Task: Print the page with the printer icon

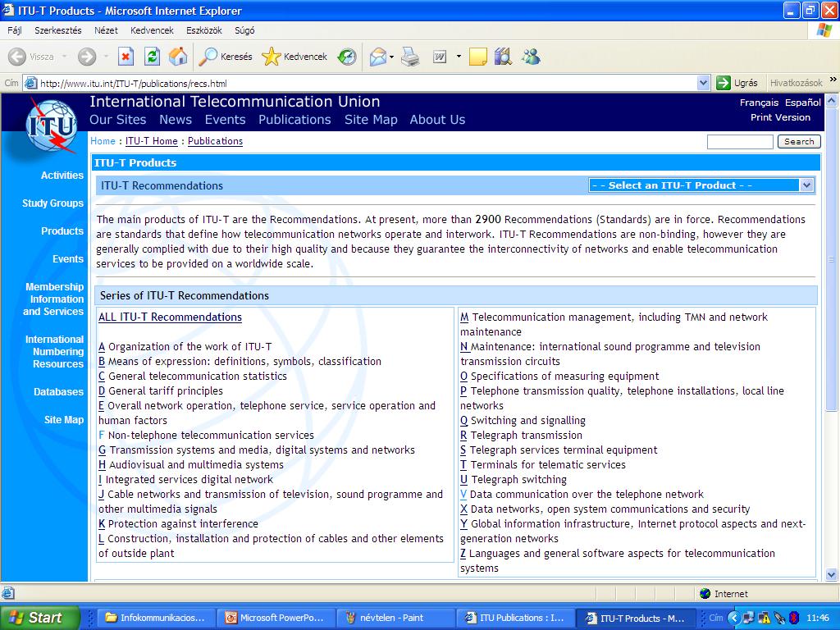Action: [x=410, y=57]
